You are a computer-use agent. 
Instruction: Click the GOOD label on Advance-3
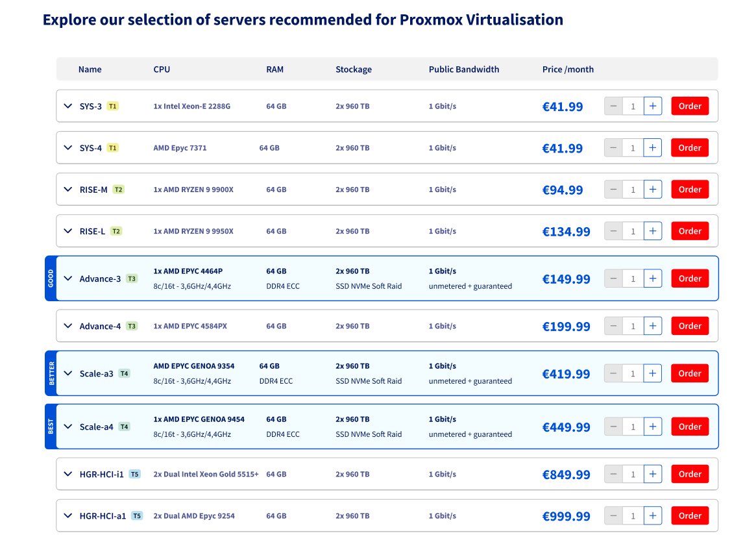tap(51, 278)
